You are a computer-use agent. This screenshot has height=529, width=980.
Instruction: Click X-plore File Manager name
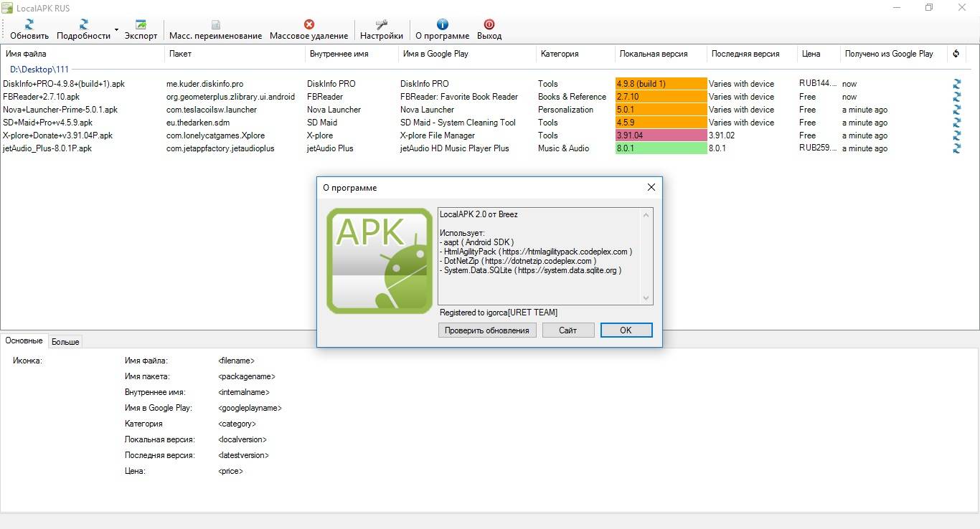(x=438, y=135)
